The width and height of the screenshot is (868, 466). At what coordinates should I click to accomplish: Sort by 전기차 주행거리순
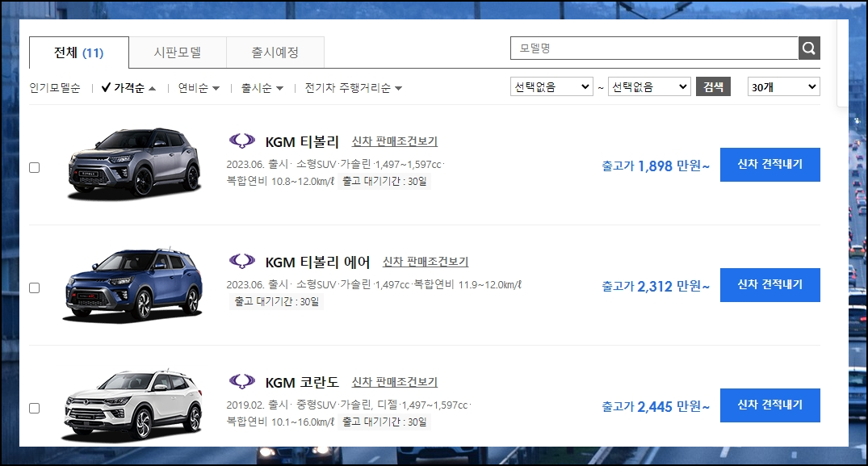click(x=353, y=88)
